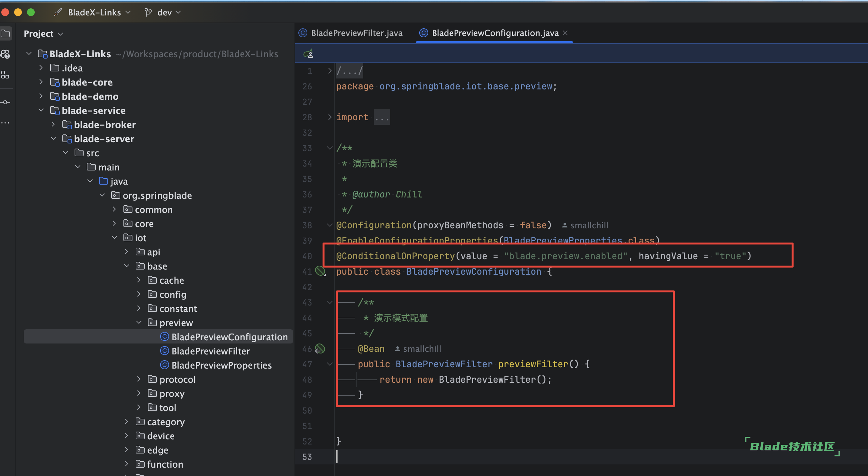Open the Project tool window folder icon

pos(5,33)
